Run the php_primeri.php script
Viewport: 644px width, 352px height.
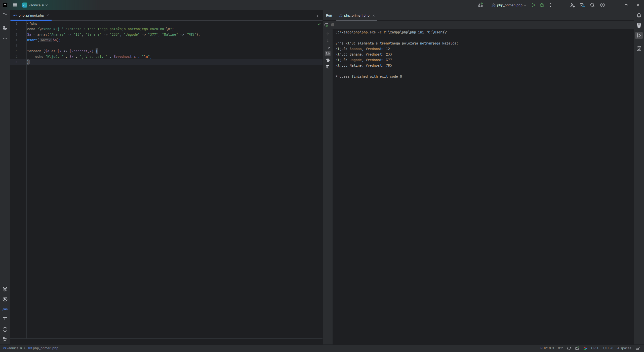[533, 5]
